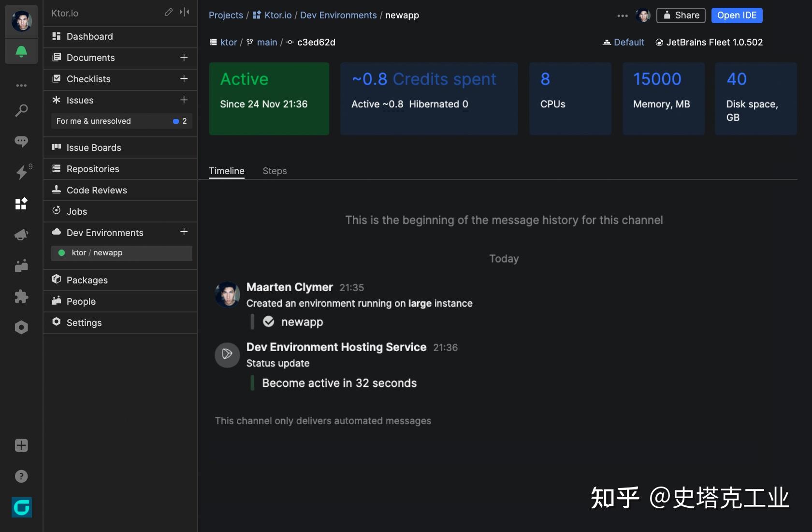Add a new checklist with plus icon

click(x=184, y=79)
